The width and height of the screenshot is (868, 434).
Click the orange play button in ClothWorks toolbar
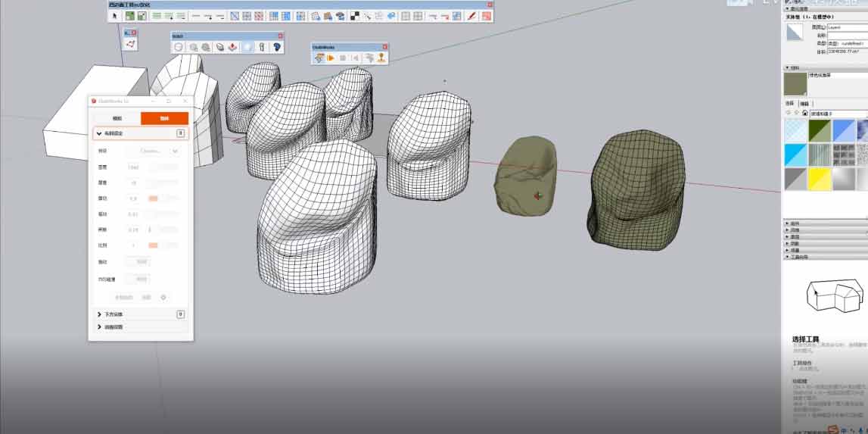331,58
